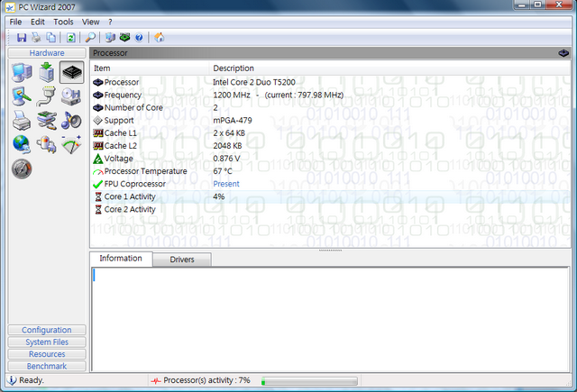
Task: Expand the Resources category
Action: tap(47, 354)
